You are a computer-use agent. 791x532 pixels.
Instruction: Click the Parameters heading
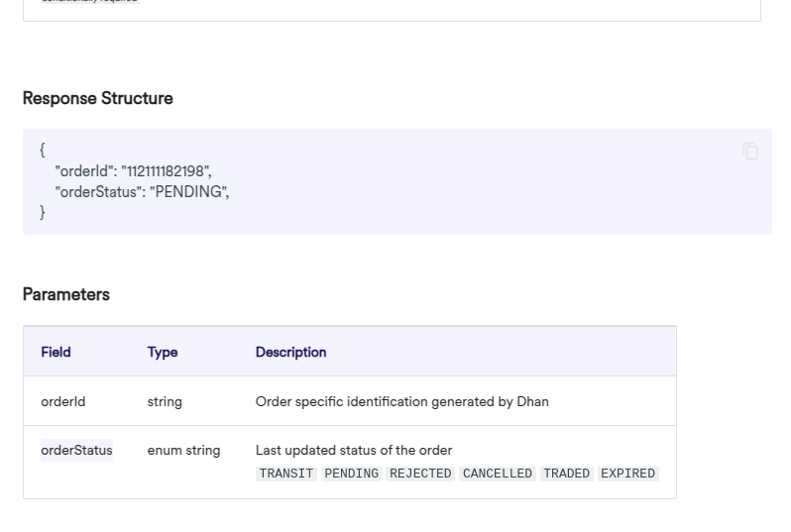tap(65, 294)
